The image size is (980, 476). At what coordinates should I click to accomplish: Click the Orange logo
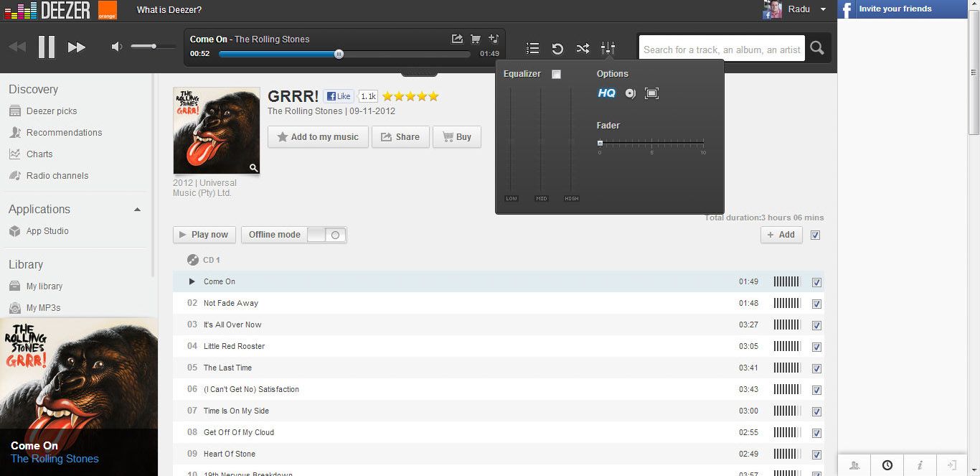pos(108,10)
